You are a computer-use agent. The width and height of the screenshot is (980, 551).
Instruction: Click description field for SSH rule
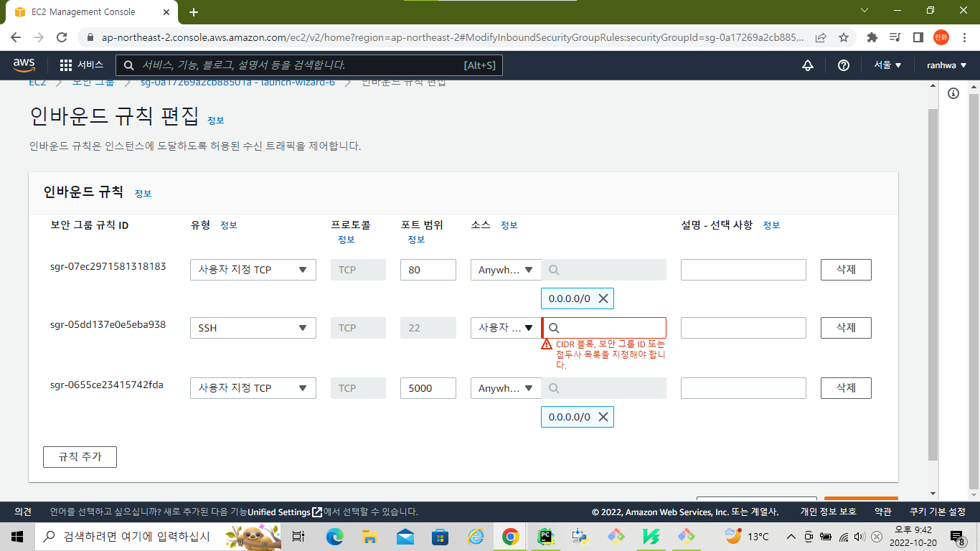(743, 328)
